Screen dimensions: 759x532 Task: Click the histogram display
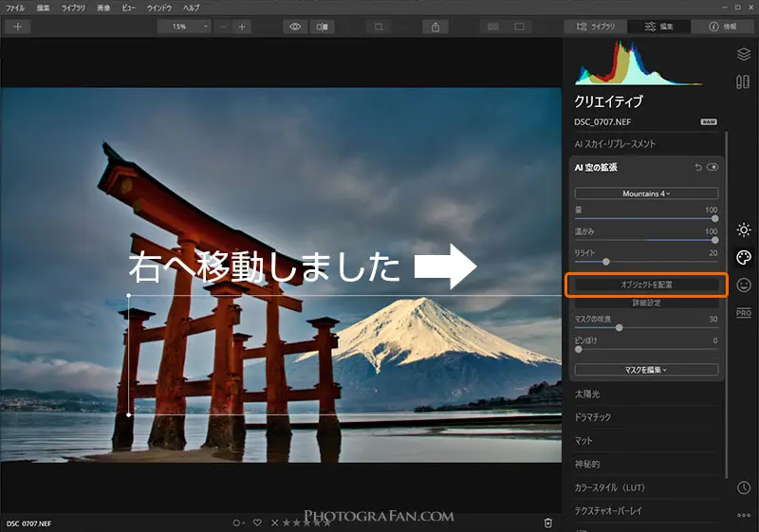(639, 63)
